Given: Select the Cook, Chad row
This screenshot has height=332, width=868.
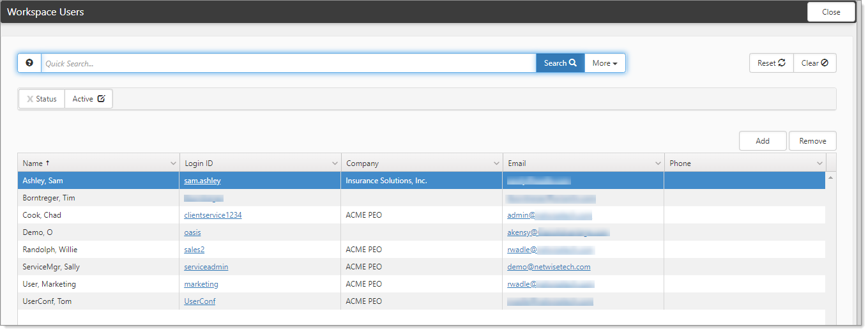Looking at the screenshot, I should click(x=422, y=215).
